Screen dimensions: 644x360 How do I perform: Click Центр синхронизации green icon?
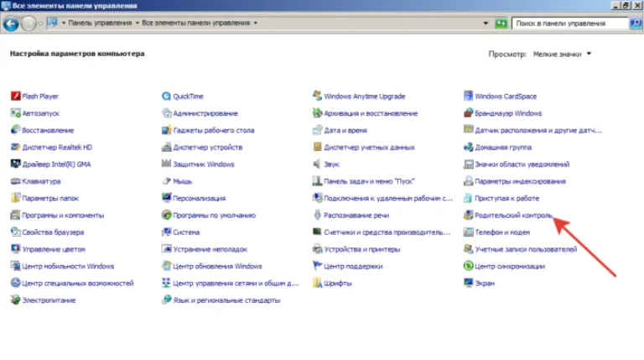coord(468,266)
